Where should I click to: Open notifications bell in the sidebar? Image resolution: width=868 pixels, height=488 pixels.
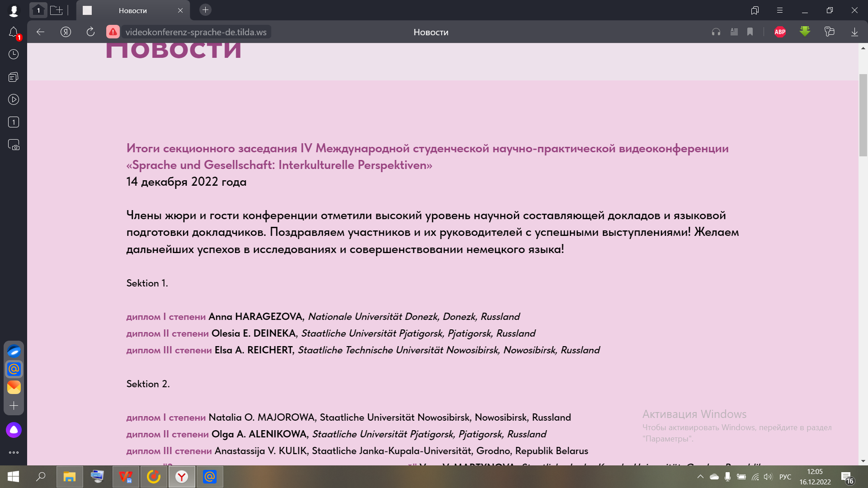(14, 33)
